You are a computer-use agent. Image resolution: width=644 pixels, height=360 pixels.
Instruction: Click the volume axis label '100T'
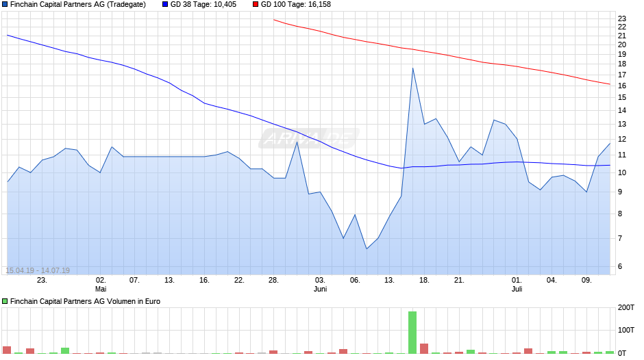(626, 330)
